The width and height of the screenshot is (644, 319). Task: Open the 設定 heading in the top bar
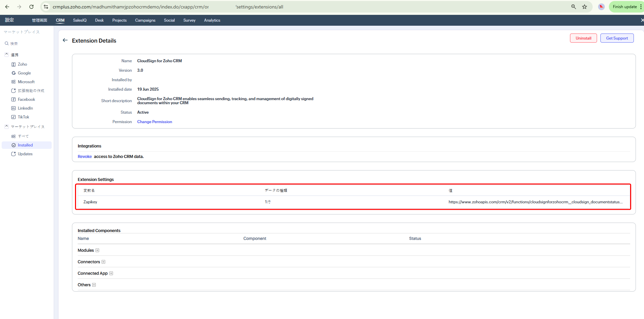[x=9, y=20]
